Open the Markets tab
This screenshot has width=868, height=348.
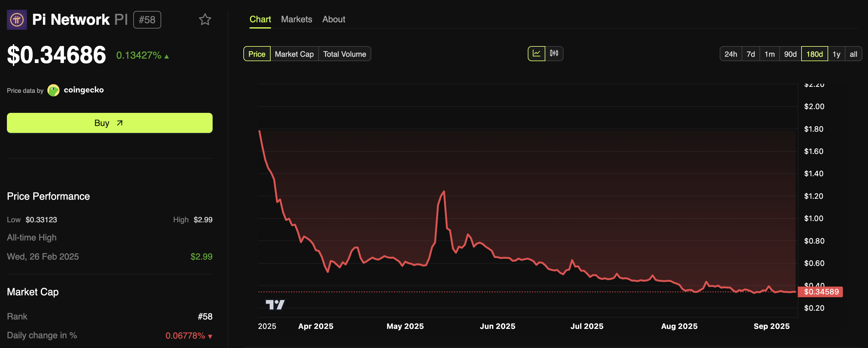[x=297, y=19]
